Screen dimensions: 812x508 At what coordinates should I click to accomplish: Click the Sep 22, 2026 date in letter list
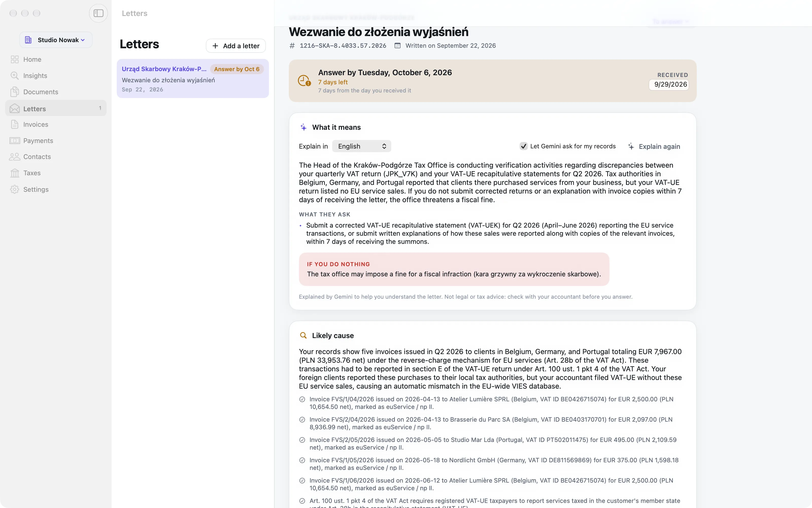142,90
